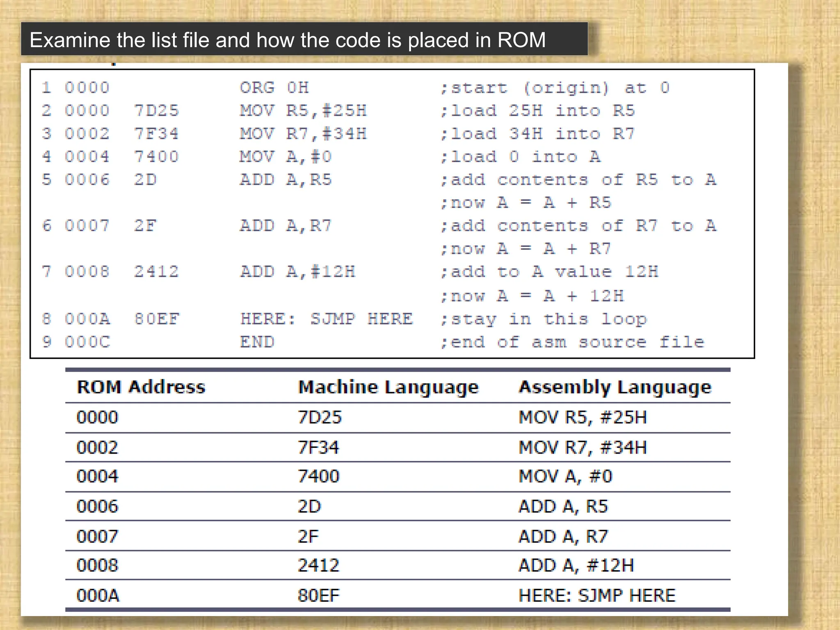Click table cell 'ADD A, #12H'

click(x=576, y=566)
